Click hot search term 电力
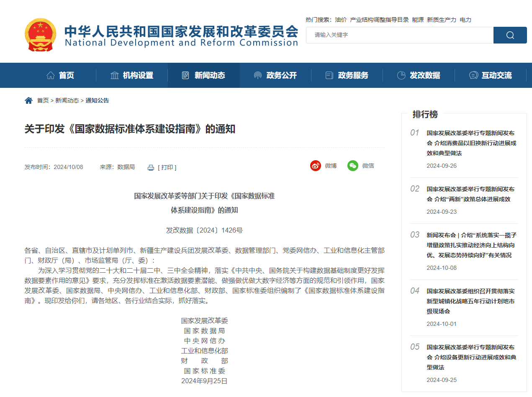Screen dimensions: 532x397 click(465, 20)
